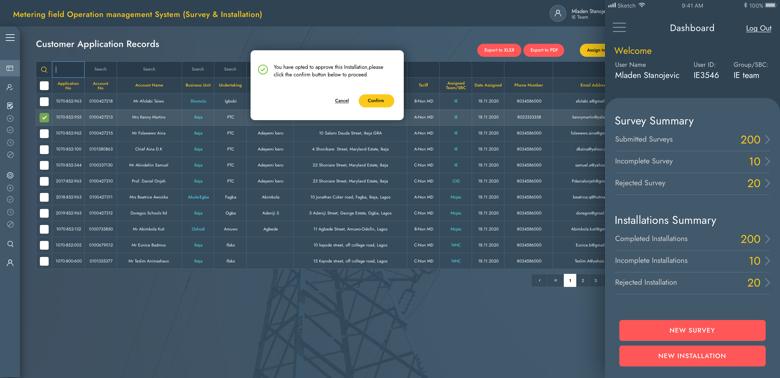
Task: Check the Chief Aina D.K row checkbox
Action: (x=44, y=149)
